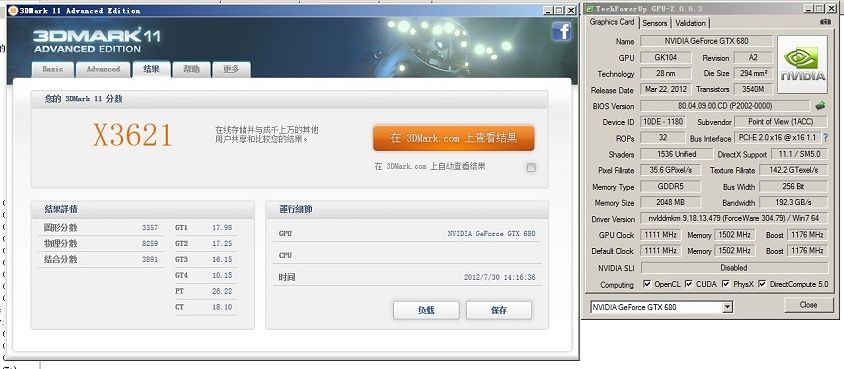Click the GPU-Z screenshot camera icon
844x369 pixels.
coord(825,22)
